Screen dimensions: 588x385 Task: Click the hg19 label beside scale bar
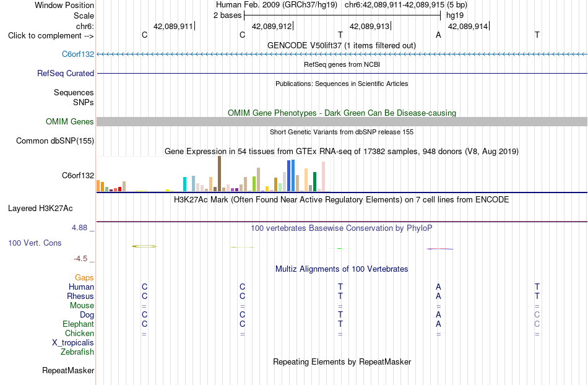(x=455, y=15)
